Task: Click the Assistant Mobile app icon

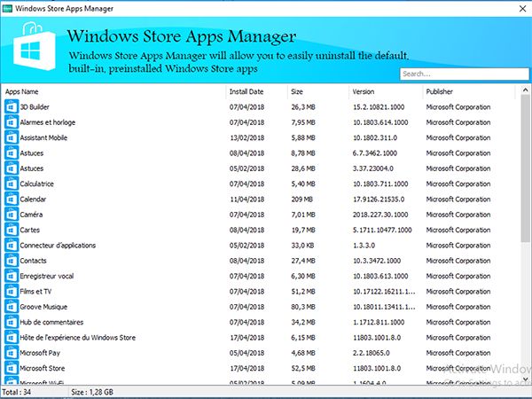Action: (12, 137)
